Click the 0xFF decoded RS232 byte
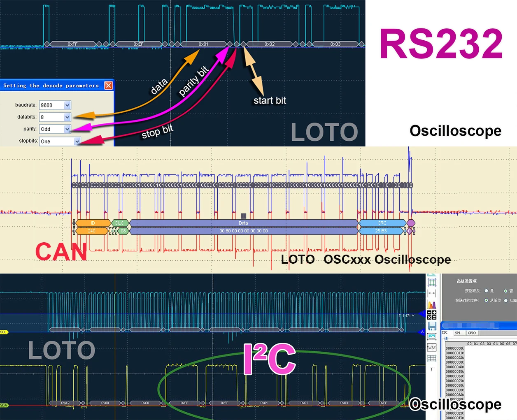Screen dimensions: 517x420 point(72,44)
